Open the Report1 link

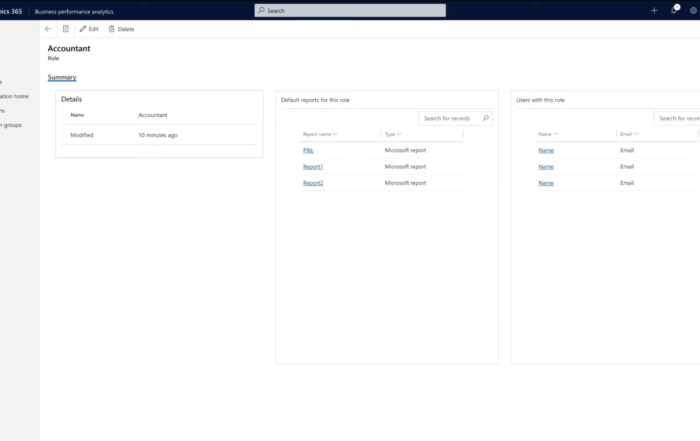coord(312,166)
